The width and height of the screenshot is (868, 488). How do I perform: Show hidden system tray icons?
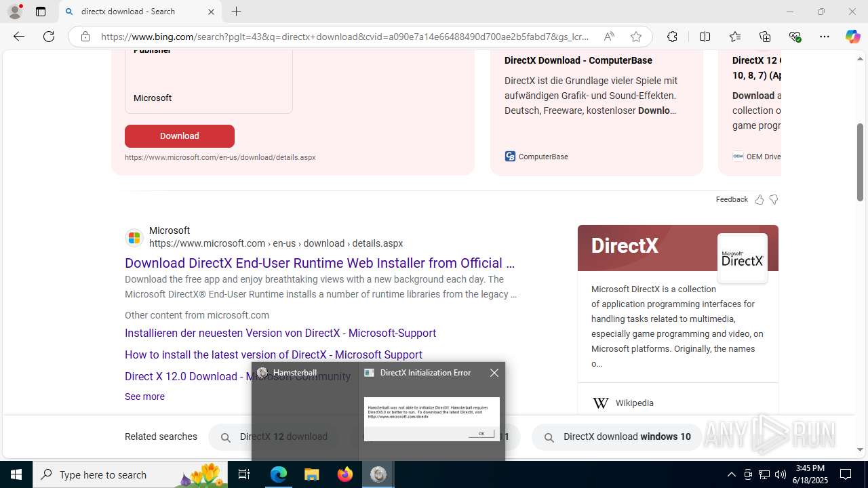tap(731, 474)
